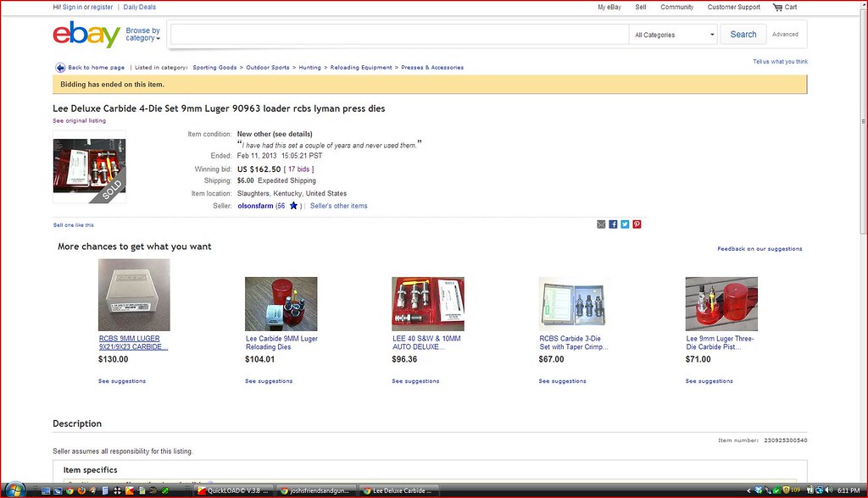Screen dimensions: 868x498
Task: Click the page vertical scrollbar
Action: click(864, 122)
